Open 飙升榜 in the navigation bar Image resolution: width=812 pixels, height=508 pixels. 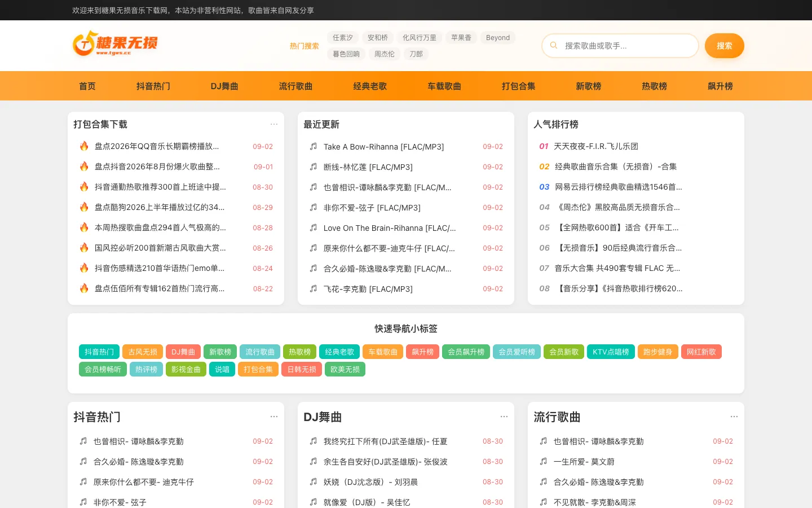click(x=721, y=86)
